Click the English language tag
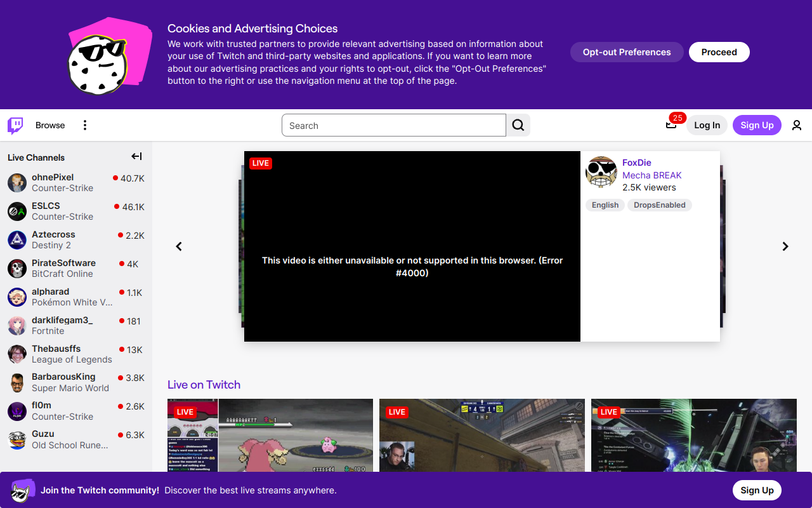This screenshot has width=812, height=508. pos(605,204)
